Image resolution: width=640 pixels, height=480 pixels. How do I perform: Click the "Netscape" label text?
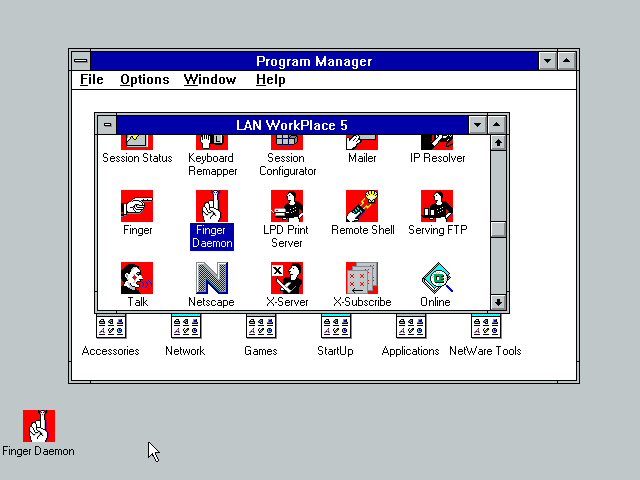211,302
